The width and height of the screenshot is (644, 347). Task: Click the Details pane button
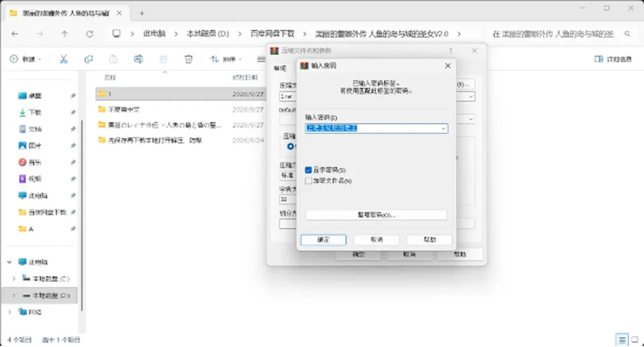613,59
